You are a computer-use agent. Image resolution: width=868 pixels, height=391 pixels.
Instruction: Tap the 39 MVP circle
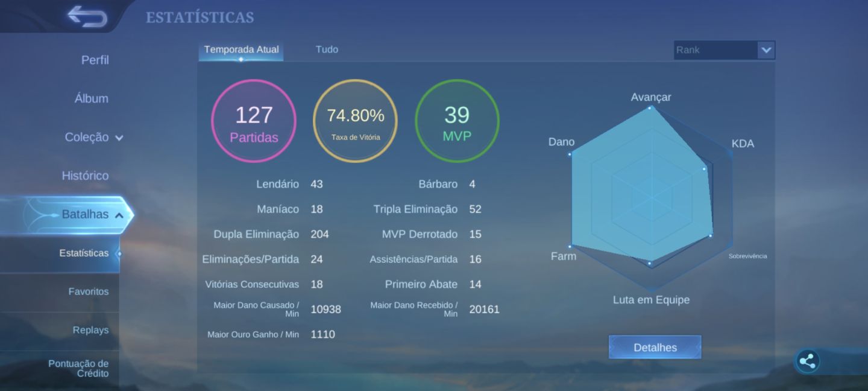457,121
